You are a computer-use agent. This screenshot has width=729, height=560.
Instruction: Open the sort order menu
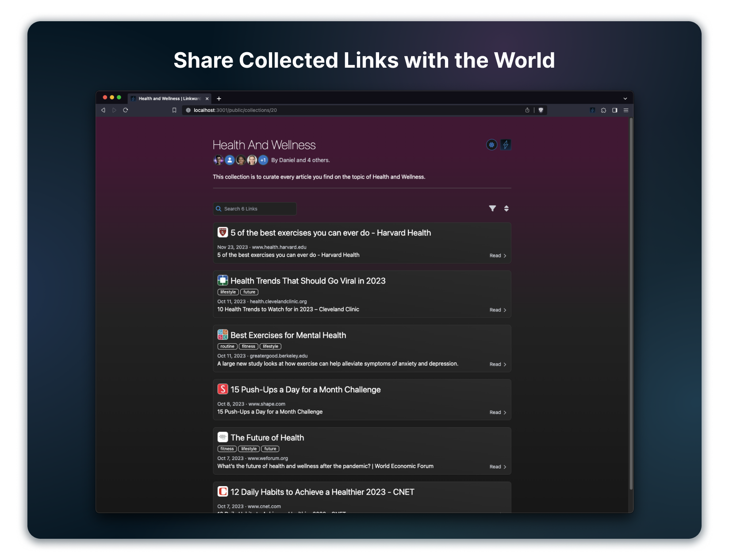pyautogui.click(x=506, y=208)
